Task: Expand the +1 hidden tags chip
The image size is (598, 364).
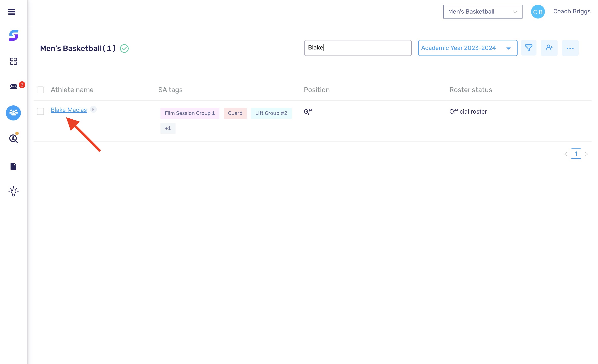Action: click(x=168, y=128)
